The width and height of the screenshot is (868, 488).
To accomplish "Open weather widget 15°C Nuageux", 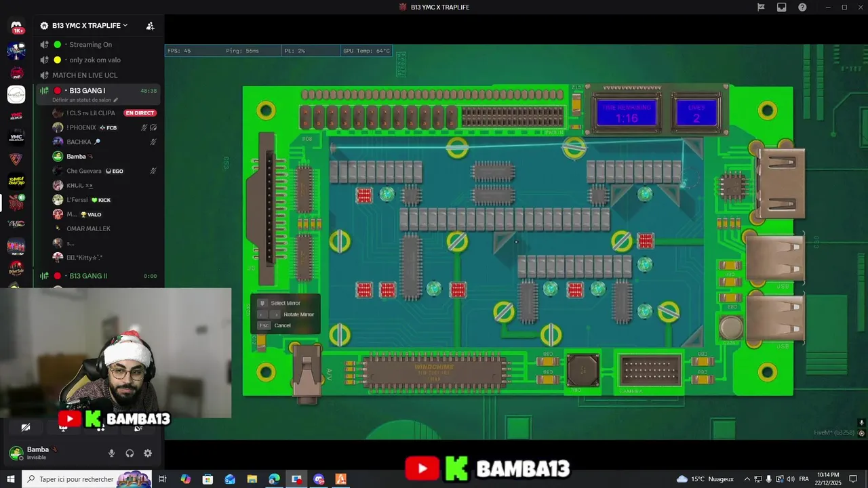I will [x=705, y=479].
